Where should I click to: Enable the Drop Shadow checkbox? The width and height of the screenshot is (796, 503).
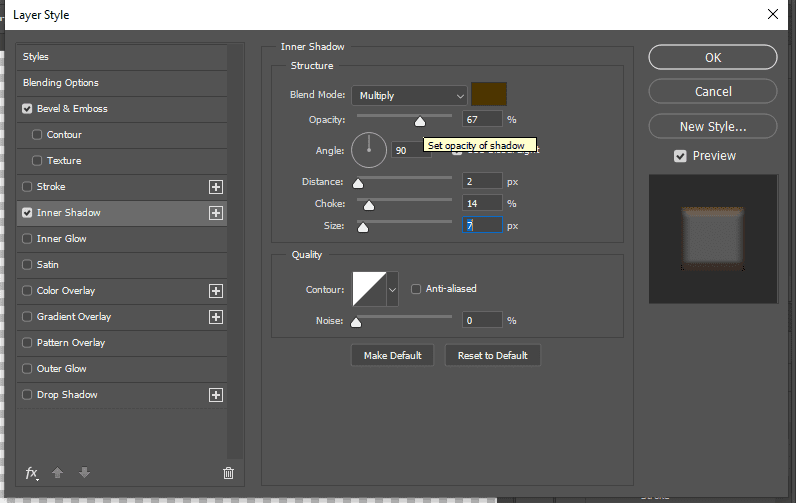tap(27, 394)
